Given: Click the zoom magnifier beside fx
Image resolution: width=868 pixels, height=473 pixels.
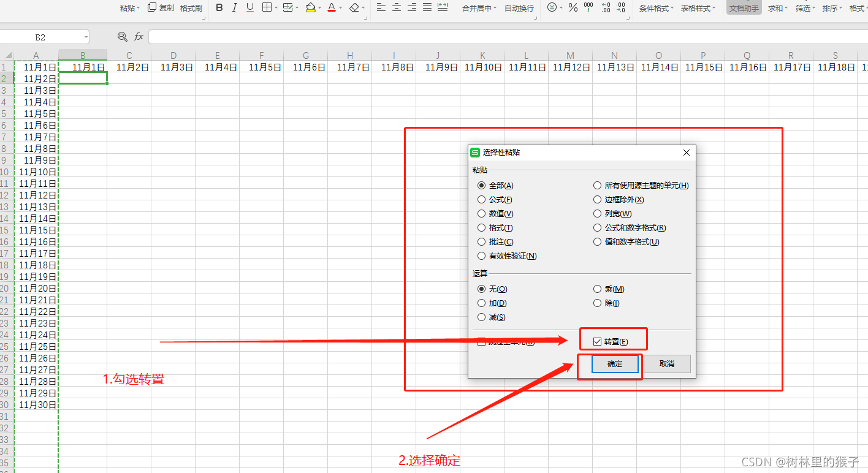Looking at the screenshot, I should (123, 37).
